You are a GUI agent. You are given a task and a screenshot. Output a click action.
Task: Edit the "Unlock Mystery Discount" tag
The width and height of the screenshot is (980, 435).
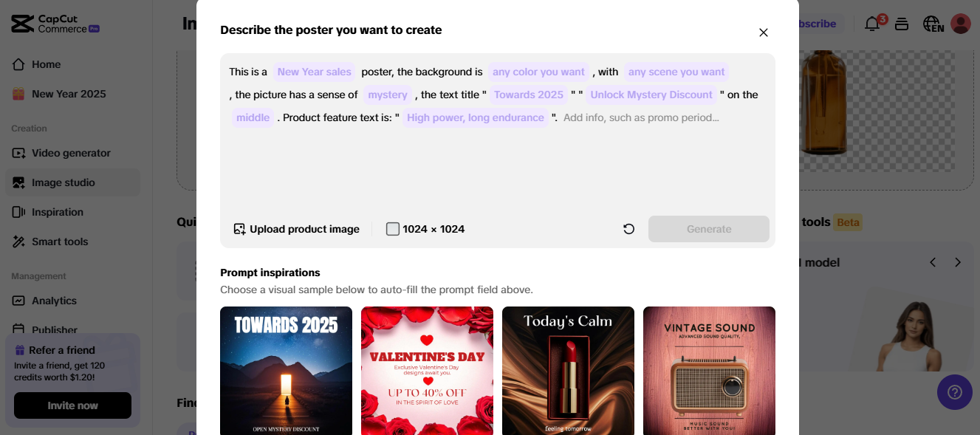651,95
